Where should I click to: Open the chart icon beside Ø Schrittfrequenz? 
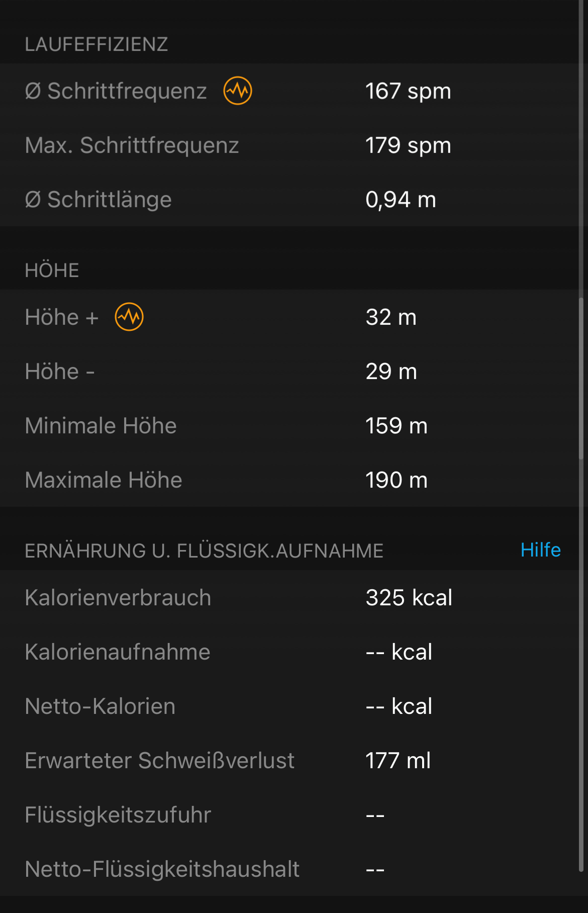coord(238,91)
